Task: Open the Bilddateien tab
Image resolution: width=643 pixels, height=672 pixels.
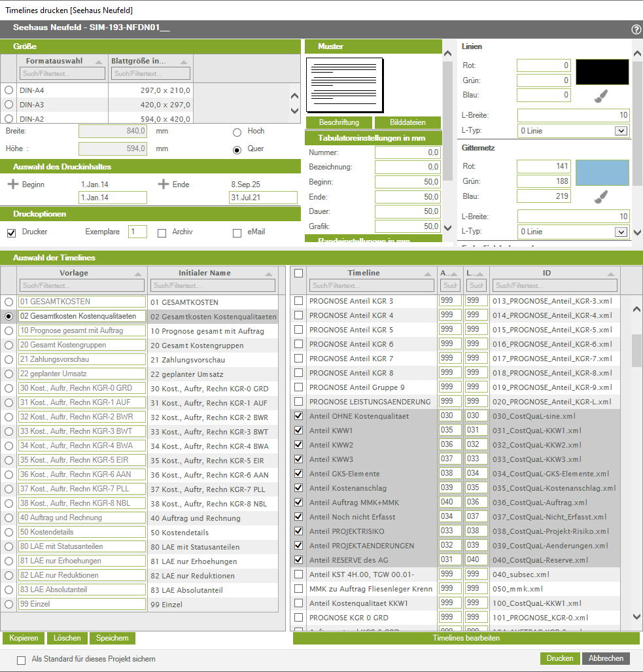Action: (408, 122)
